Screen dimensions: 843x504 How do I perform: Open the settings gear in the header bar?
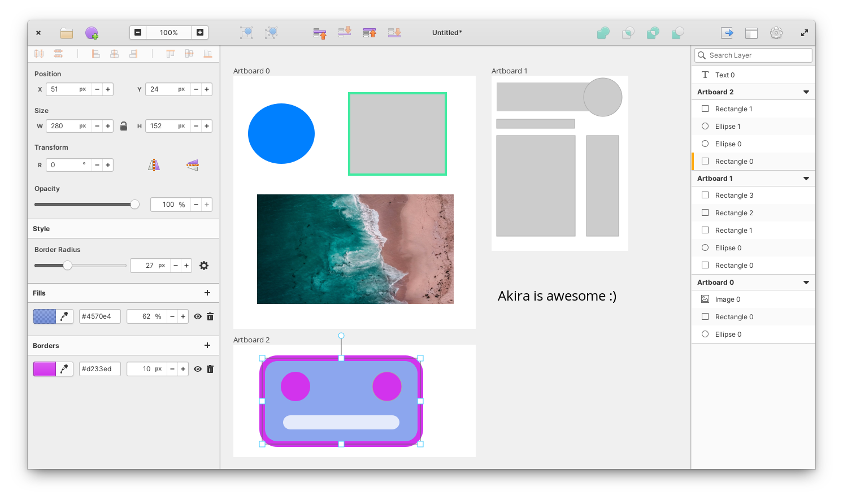tap(776, 33)
